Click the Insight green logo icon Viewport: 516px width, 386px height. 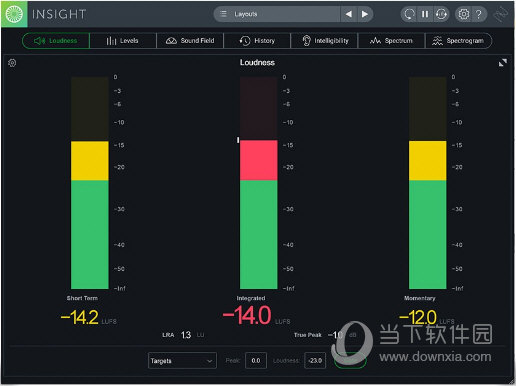[14, 14]
